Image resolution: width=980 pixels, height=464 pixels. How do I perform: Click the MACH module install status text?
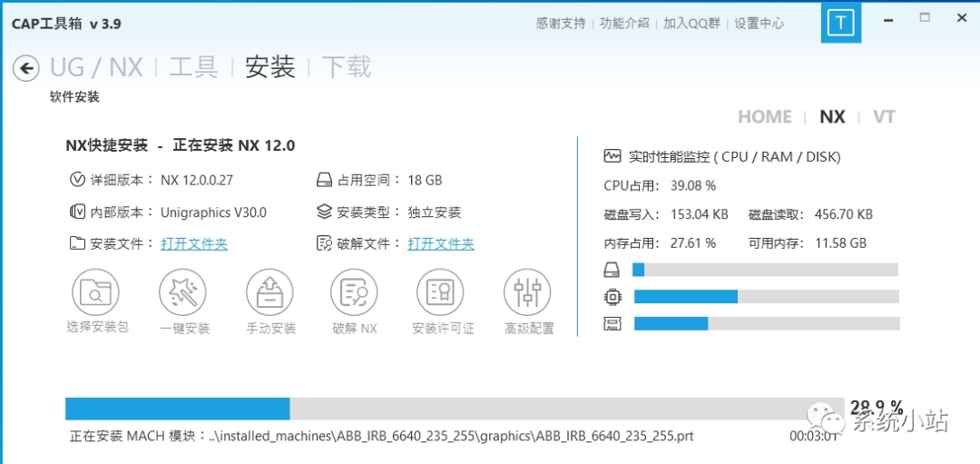coord(381,436)
